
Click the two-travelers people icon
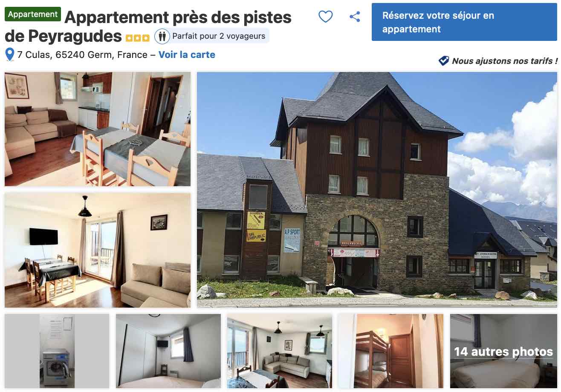(162, 36)
